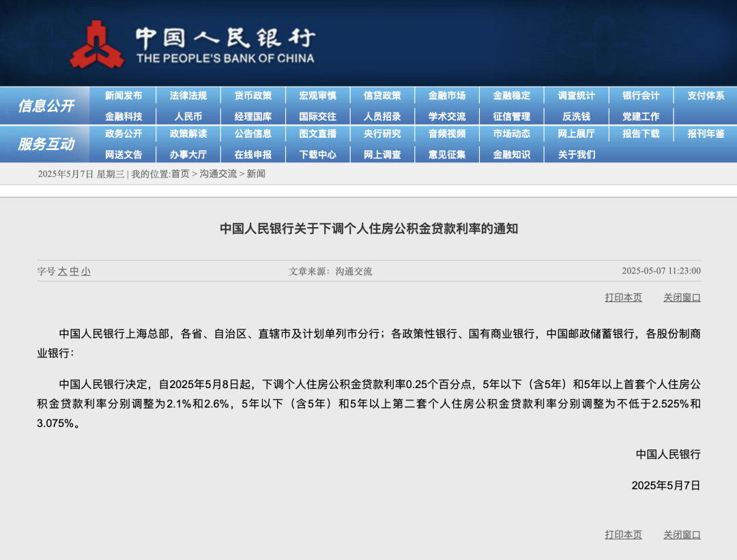Open the 政策解读 section
737x560 pixels.
189,135
